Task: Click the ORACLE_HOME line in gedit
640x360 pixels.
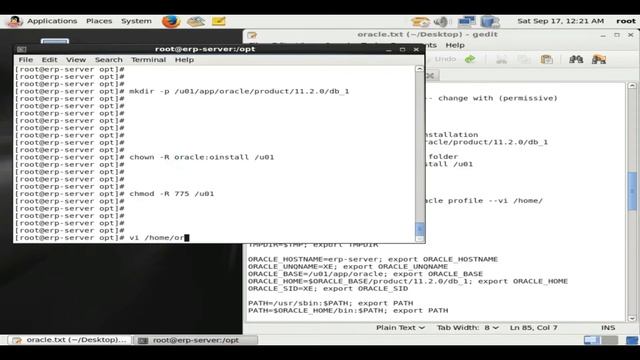Action: (408, 281)
